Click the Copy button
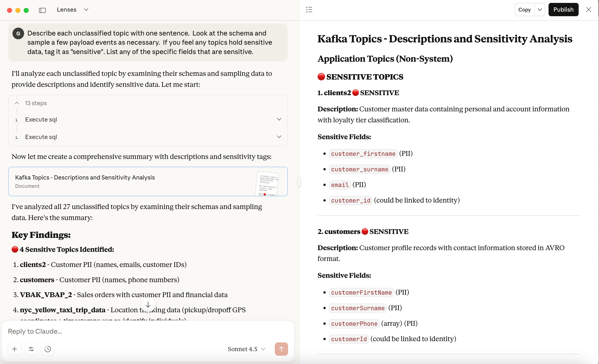Viewport: 599px width, 364px height. [524, 10]
